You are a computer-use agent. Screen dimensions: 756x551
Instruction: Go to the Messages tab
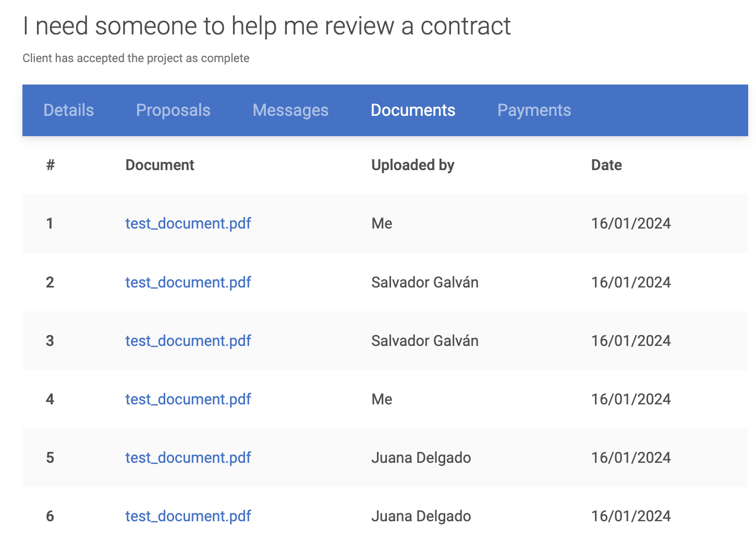pyautogui.click(x=290, y=110)
